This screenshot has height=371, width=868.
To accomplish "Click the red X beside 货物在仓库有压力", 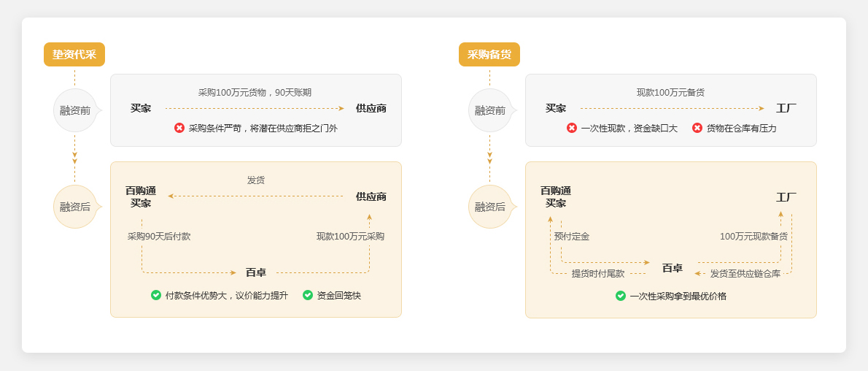I will pos(697,128).
